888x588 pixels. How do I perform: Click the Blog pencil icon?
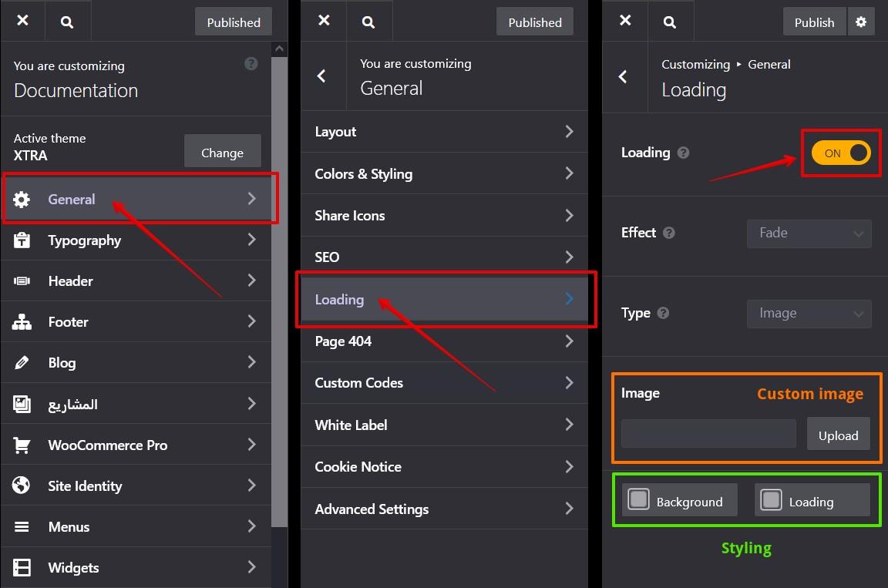pyautogui.click(x=22, y=363)
